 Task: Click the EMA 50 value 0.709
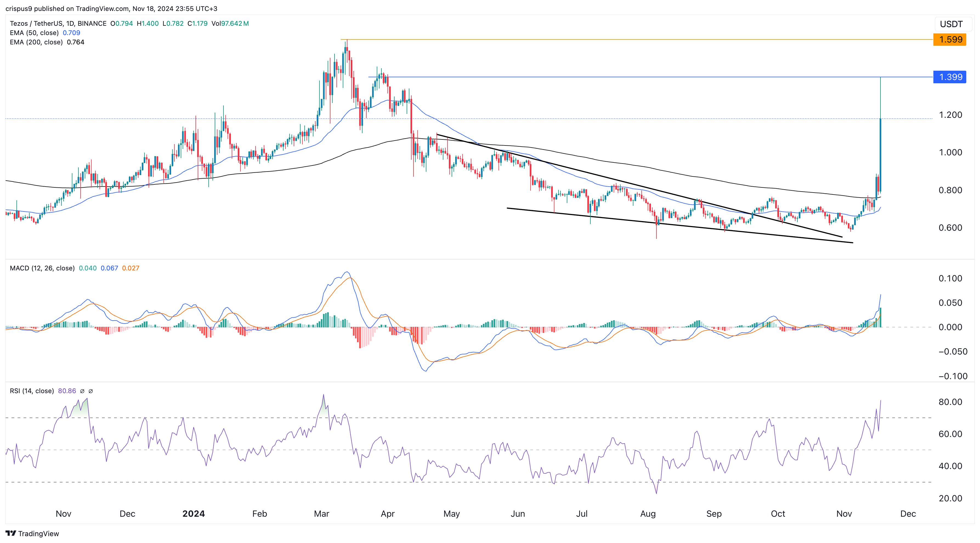click(x=72, y=33)
